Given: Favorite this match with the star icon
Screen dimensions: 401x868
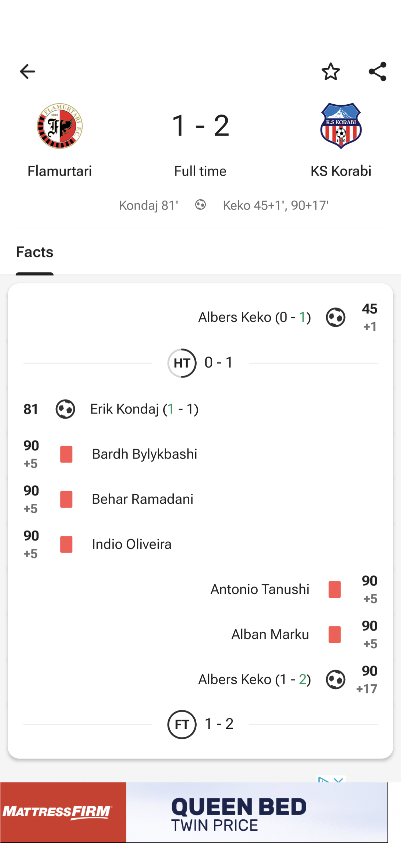Looking at the screenshot, I should (x=330, y=72).
